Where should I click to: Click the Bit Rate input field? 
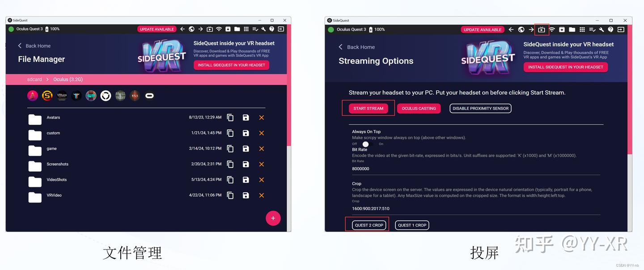tap(476, 169)
